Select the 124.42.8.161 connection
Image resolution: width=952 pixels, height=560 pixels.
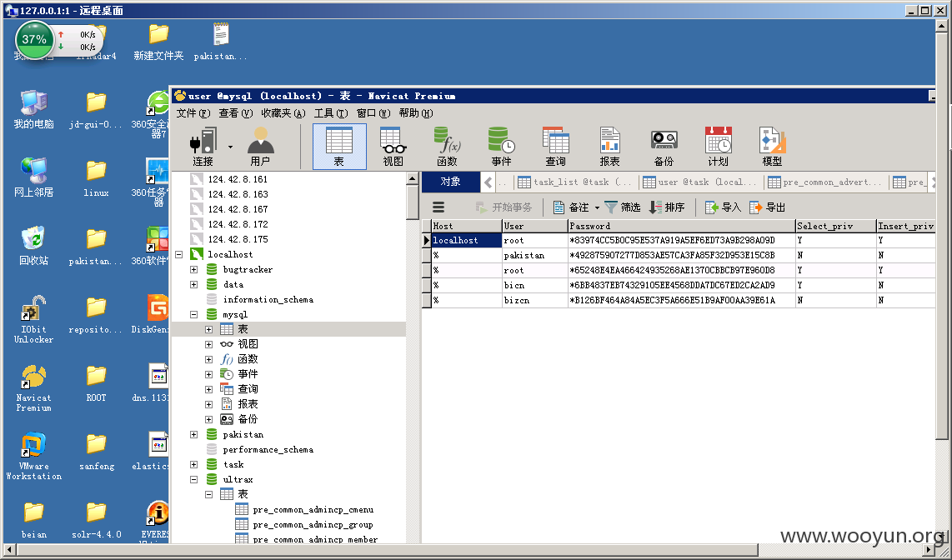coord(238,179)
